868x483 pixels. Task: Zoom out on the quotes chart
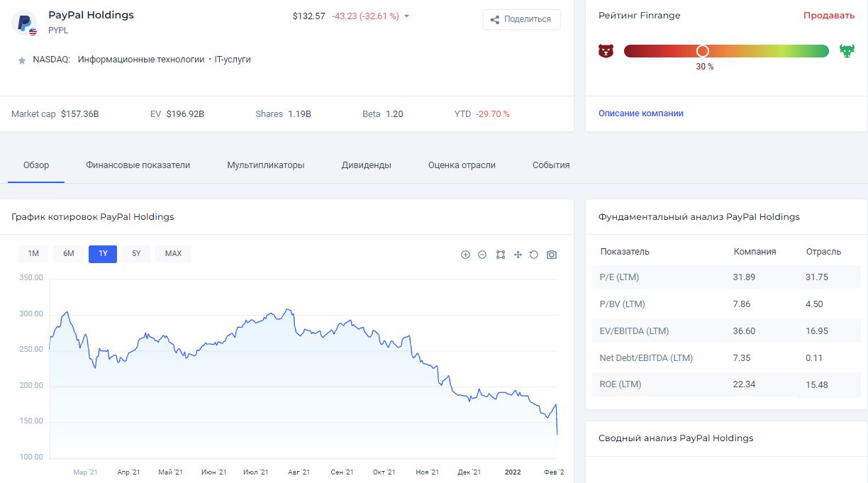tap(482, 255)
